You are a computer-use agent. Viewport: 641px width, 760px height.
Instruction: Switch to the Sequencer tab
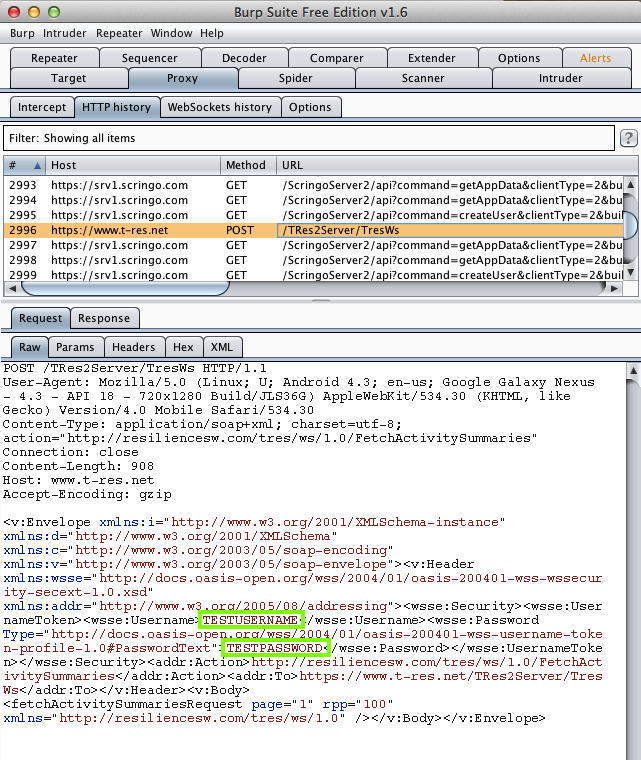[150, 58]
